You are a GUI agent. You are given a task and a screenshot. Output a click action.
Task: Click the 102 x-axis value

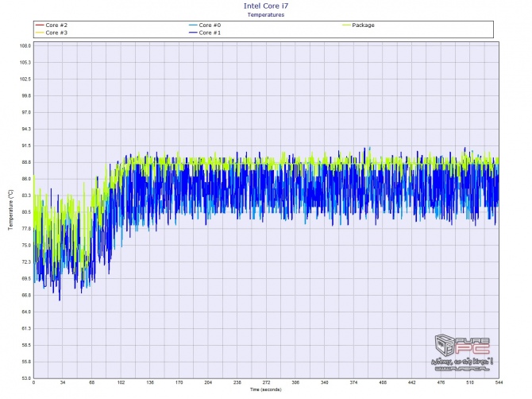pos(121,382)
